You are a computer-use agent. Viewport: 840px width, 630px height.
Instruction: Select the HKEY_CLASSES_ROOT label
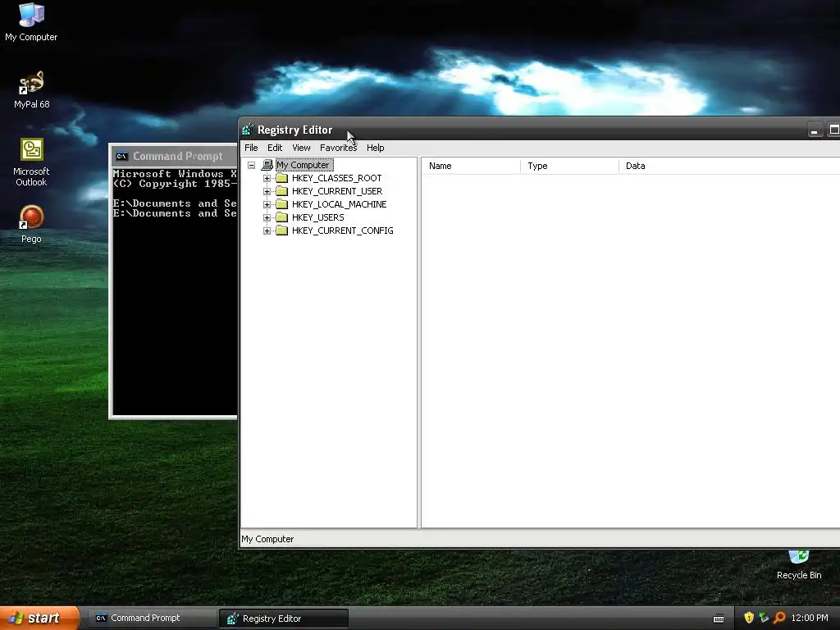point(336,178)
